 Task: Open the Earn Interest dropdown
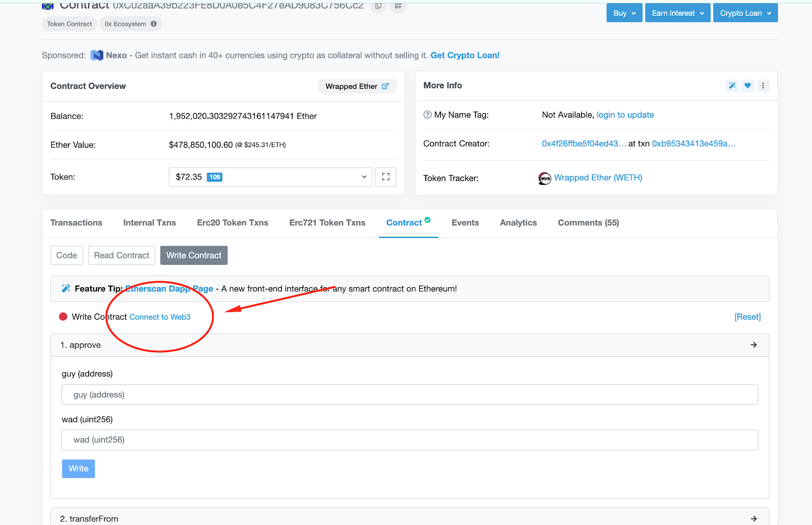coord(678,13)
